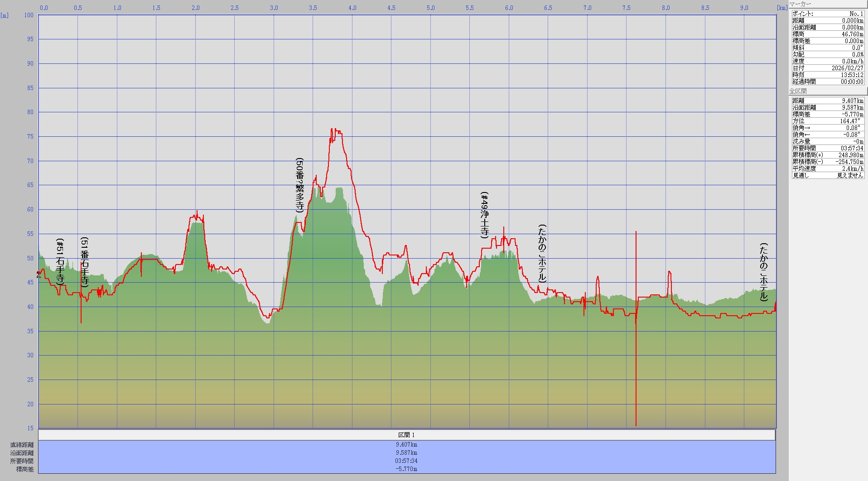Click the たかのこホテル label near 6.5 km

[x=542, y=253]
